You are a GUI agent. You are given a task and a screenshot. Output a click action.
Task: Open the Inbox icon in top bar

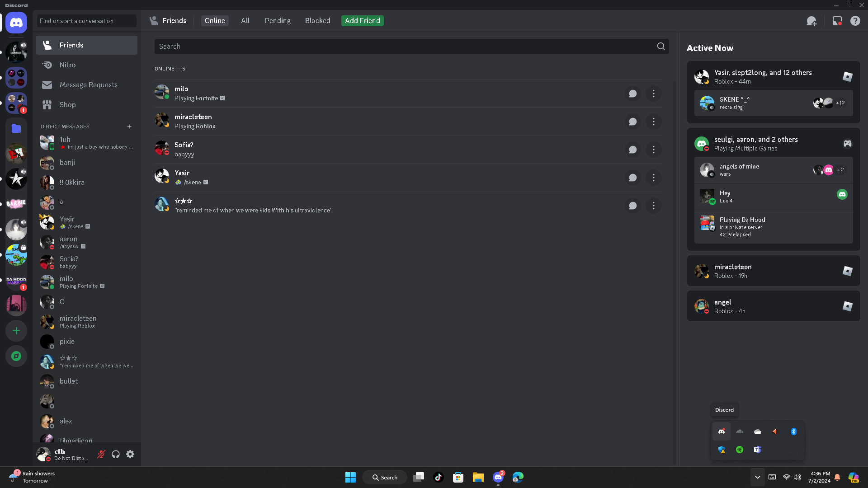837,21
